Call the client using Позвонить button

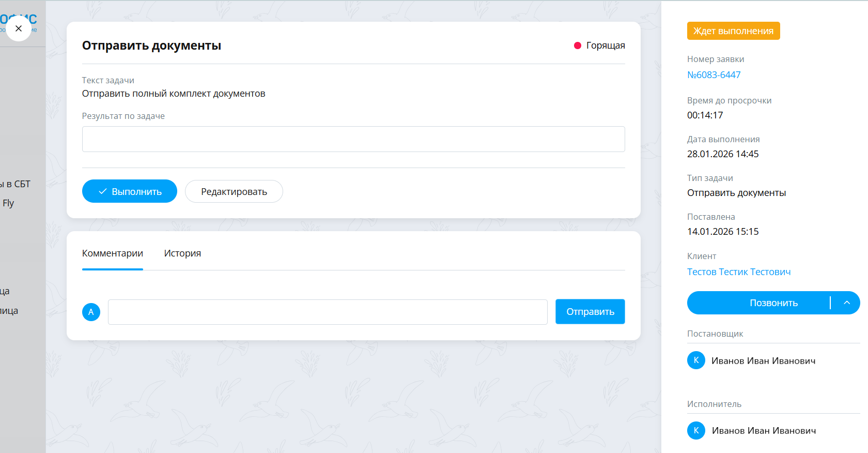760,303
